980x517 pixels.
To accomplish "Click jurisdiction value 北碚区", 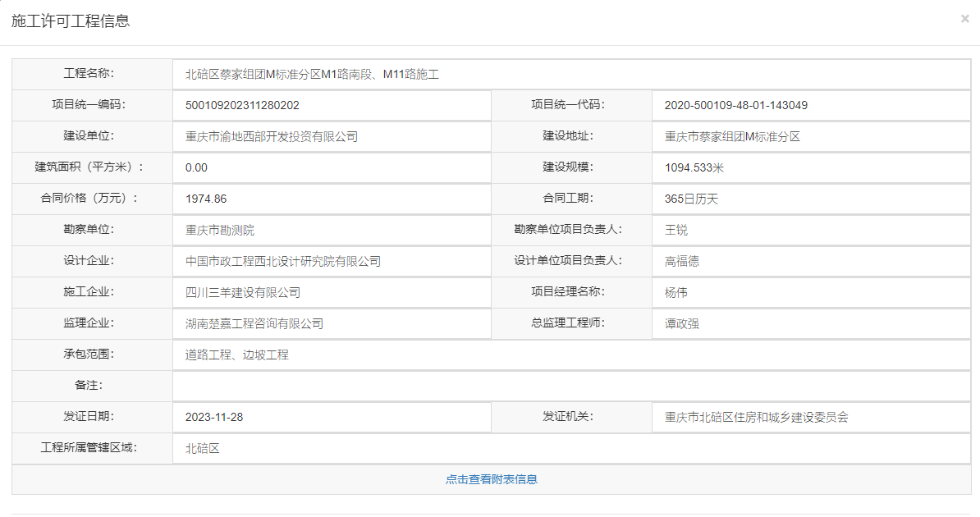I will click(203, 448).
